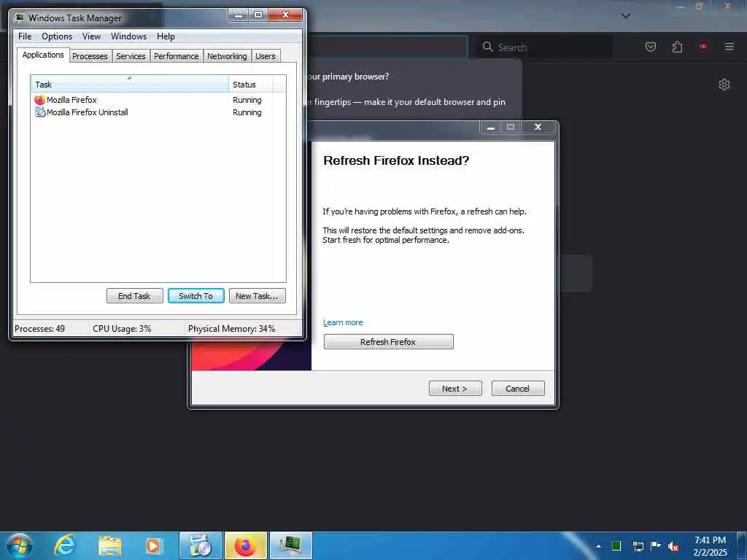Expand the Firefox list all tabs chevron
Viewport: 747px width, 560px height.
pos(625,16)
